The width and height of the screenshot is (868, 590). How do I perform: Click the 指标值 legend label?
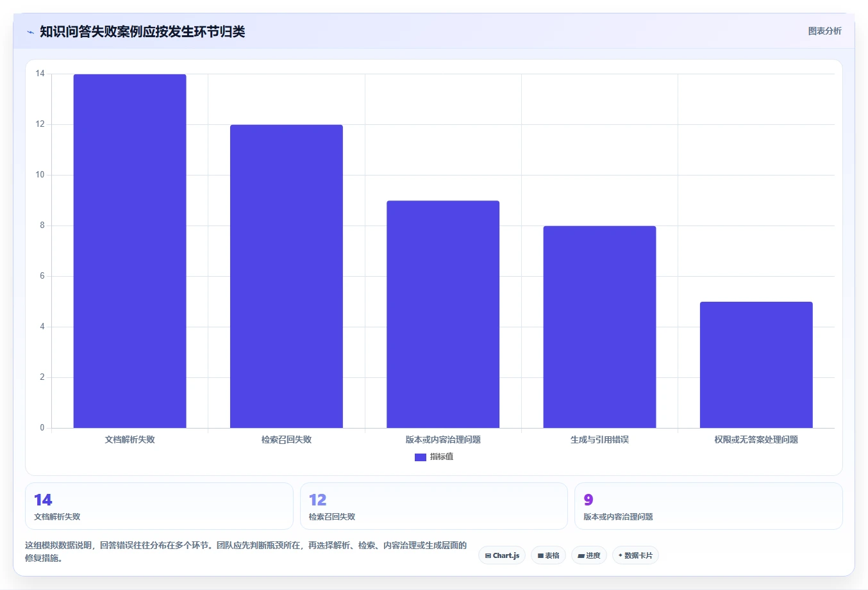click(x=442, y=457)
